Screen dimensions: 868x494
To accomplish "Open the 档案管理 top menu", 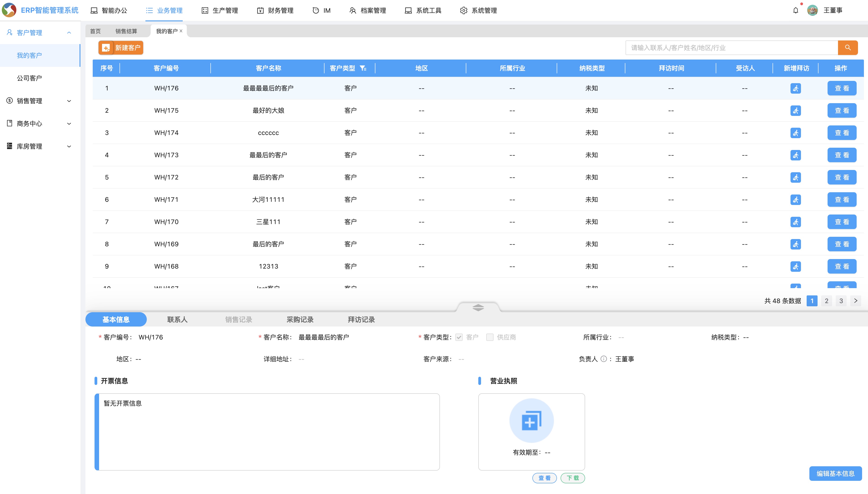I will point(368,10).
